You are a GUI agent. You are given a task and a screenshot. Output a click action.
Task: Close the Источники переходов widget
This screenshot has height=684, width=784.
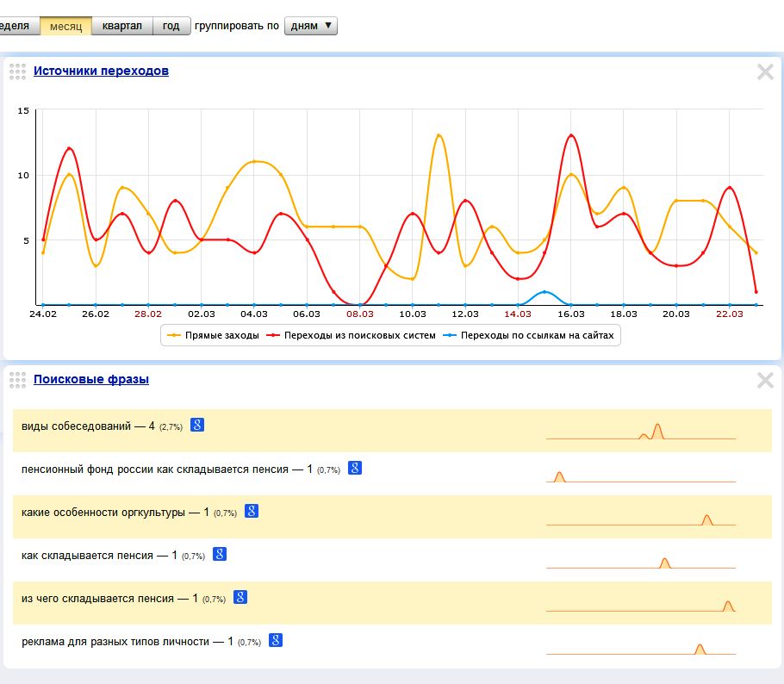[765, 72]
